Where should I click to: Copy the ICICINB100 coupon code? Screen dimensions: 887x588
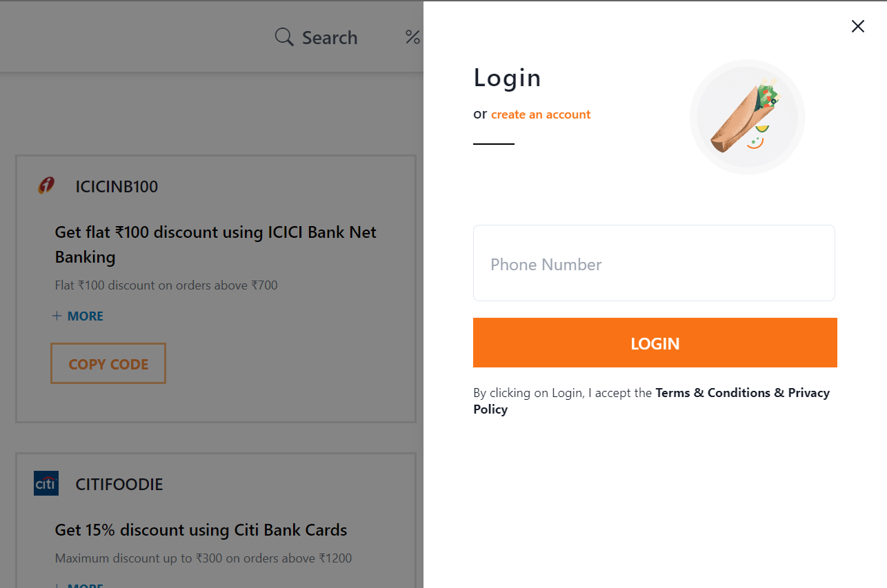click(x=108, y=363)
